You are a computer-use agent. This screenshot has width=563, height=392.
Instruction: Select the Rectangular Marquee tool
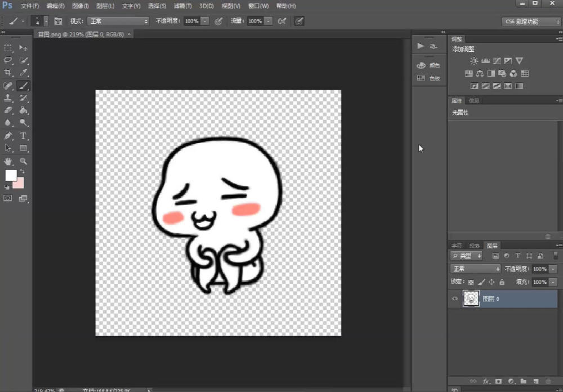click(8, 48)
